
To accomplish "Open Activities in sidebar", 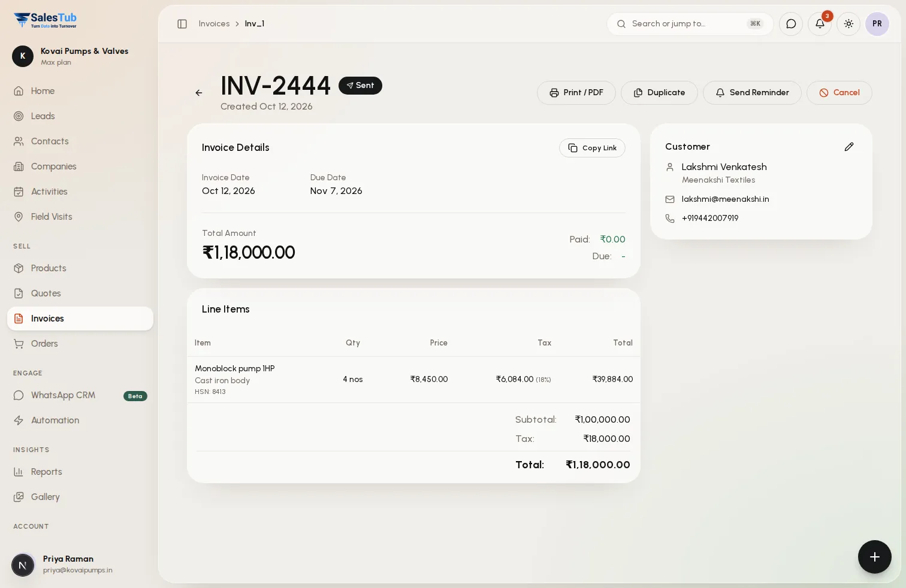I will (80, 192).
